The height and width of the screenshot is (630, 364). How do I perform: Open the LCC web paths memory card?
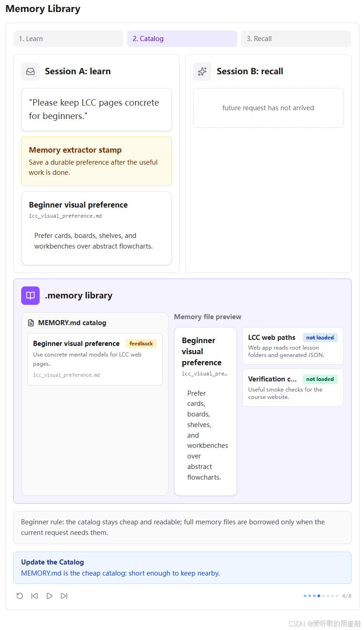point(293,346)
